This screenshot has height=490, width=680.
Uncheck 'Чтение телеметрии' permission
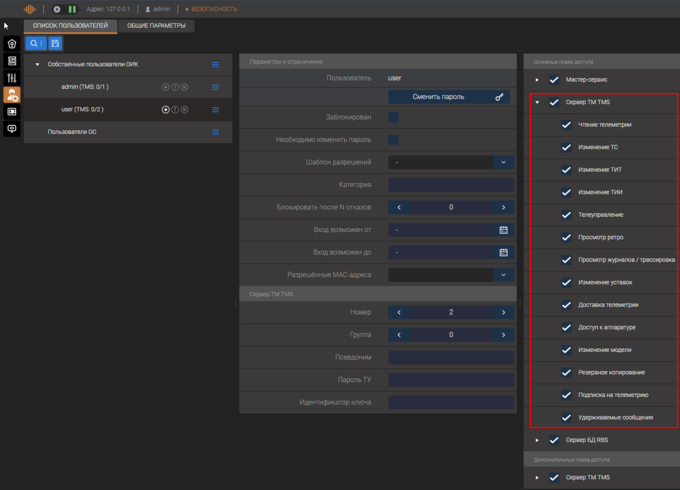click(x=566, y=125)
